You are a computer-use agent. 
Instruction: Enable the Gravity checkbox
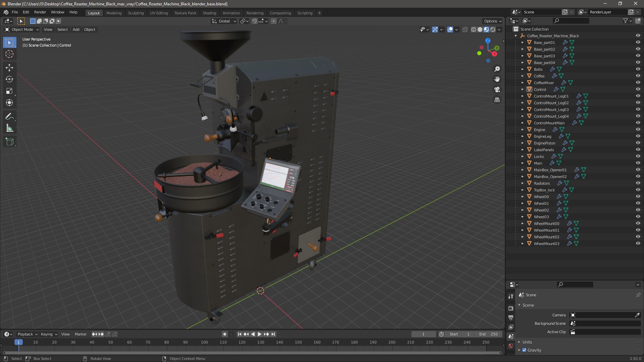tap(524, 350)
